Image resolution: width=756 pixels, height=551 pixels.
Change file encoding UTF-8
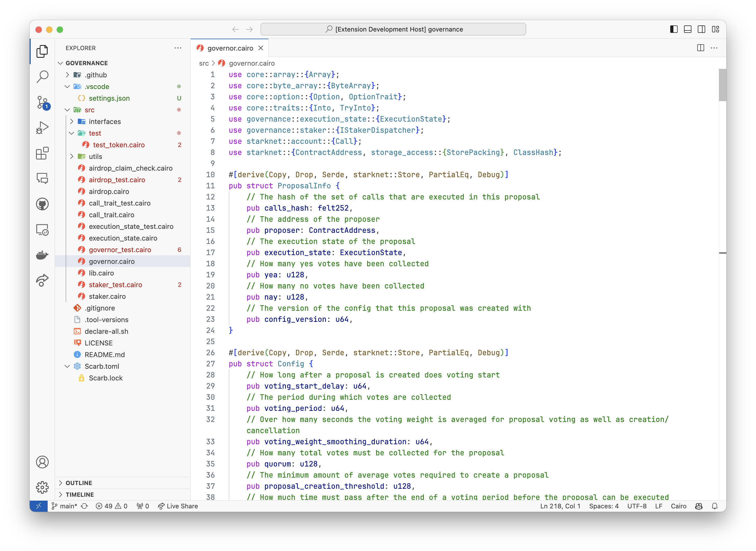(637, 506)
